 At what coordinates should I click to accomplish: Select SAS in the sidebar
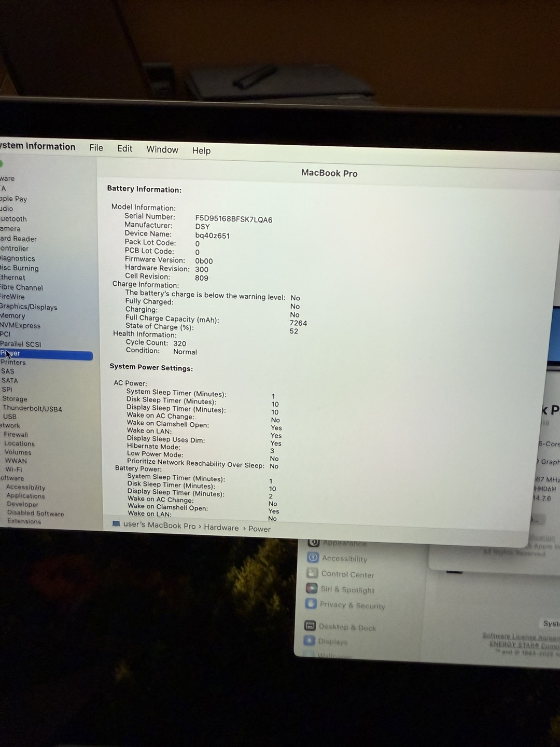pyautogui.click(x=8, y=371)
